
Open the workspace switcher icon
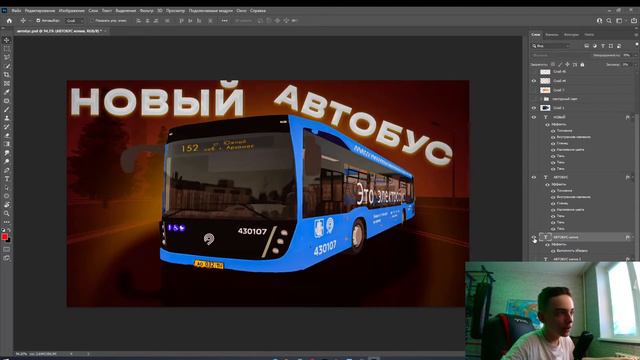619,20
